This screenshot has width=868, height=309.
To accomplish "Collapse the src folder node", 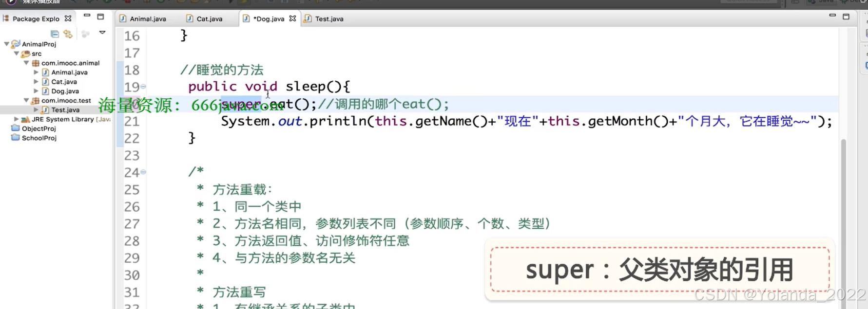I will pos(16,54).
